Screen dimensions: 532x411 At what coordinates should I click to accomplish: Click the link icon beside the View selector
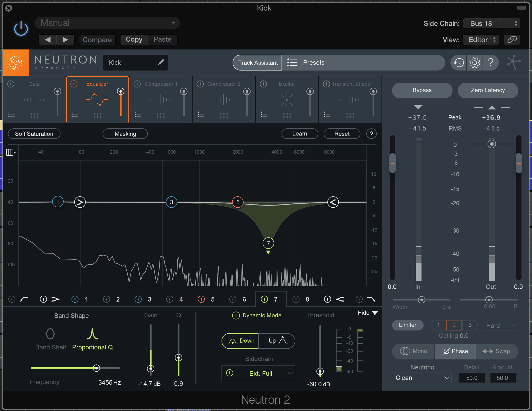tap(512, 40)
